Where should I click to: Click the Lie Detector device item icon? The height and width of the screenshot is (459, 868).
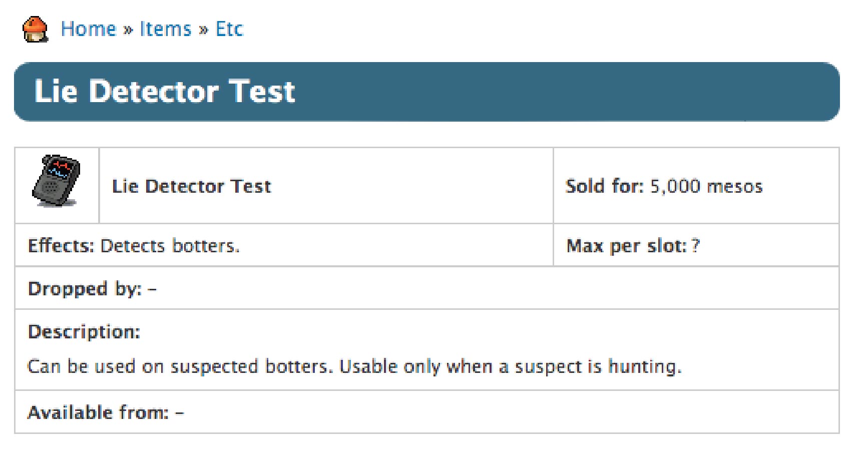tap(56, 181)
